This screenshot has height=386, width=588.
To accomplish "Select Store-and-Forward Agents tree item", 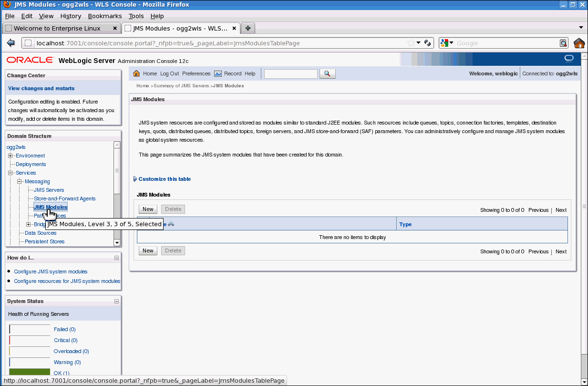I will (x=64, y=198).
